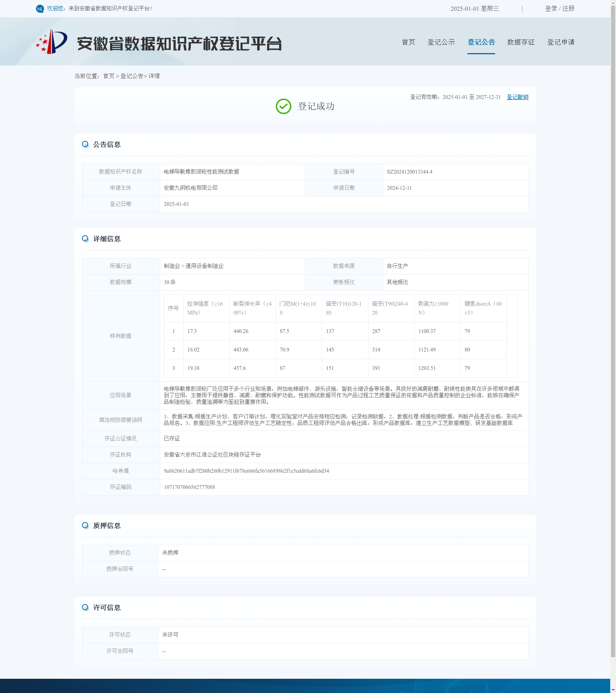The image size is (616, 693).
Task: Click the page vertical scrollbar thumb
Action: [x=613, y=331]
